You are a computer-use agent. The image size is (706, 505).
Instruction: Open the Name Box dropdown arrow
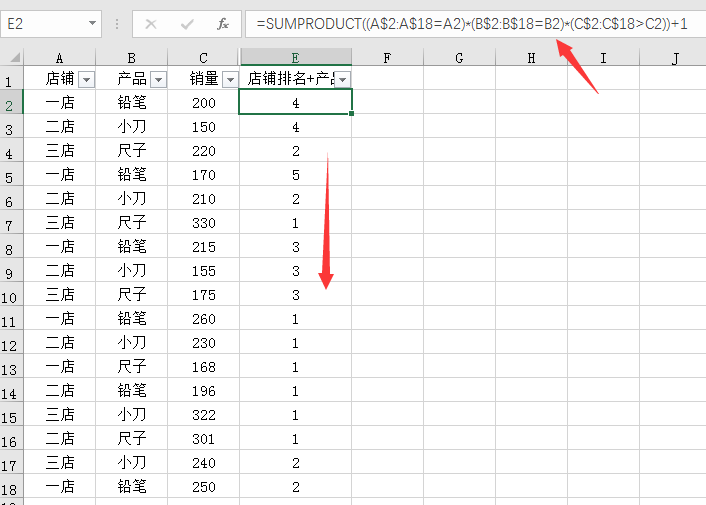tap(92, 23)
